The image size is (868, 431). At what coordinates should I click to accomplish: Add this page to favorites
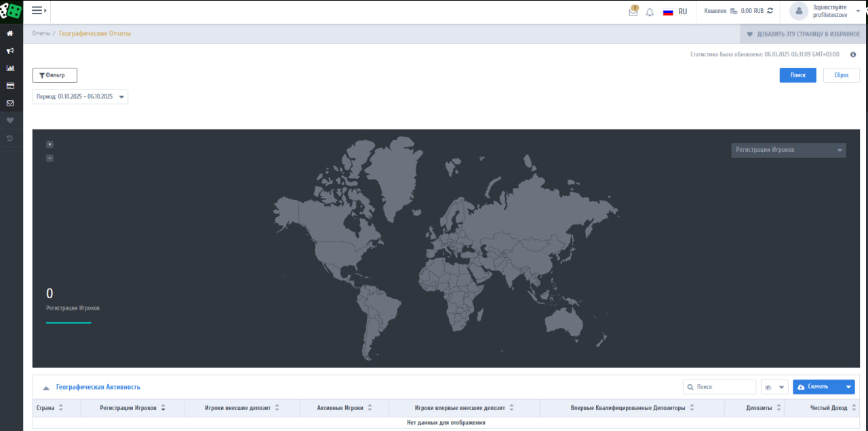click(x=803, y=34)
